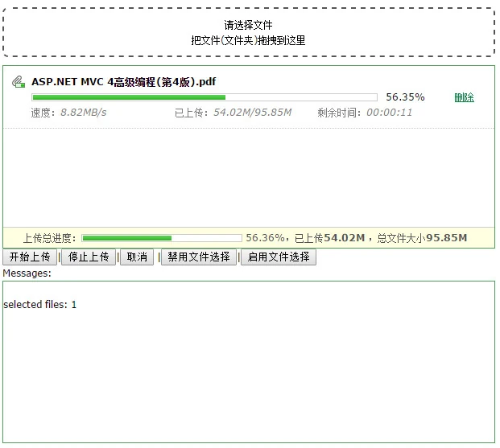Click 启用文件选择 to enable file selection
The image size is (500, 448).
tap(279, 257)
